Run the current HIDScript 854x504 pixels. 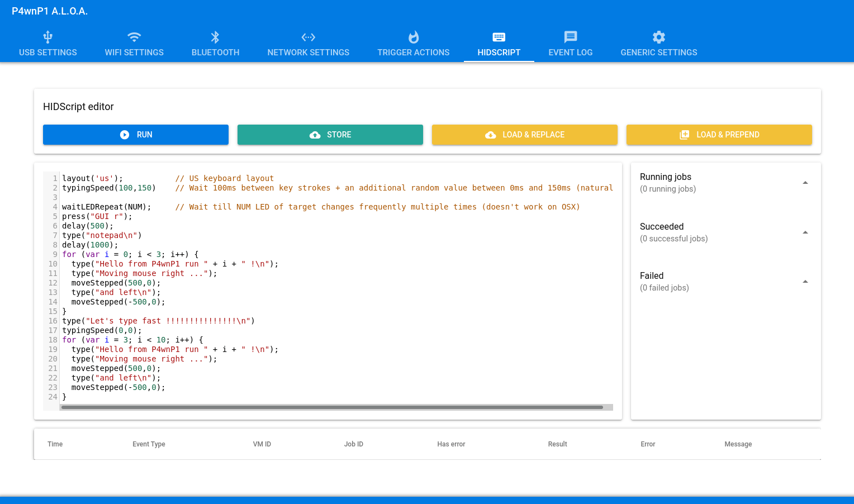(x=136, y=135)
